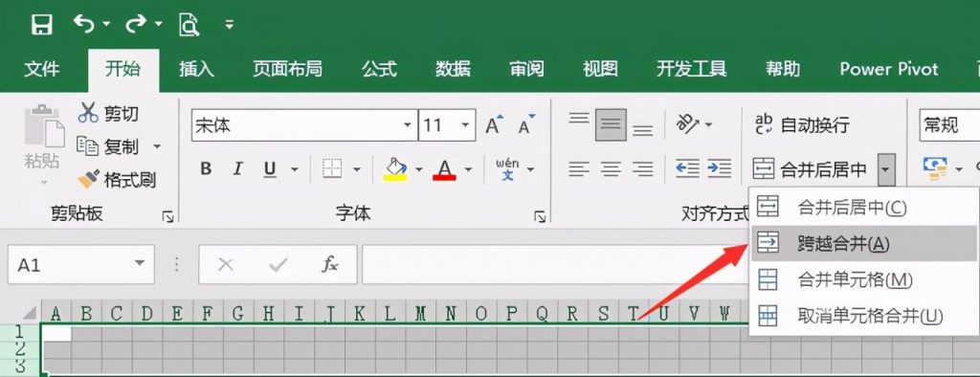Click the 粘贴 paste clipboard icon
The image size is (980, 377).
click(43, 125)
